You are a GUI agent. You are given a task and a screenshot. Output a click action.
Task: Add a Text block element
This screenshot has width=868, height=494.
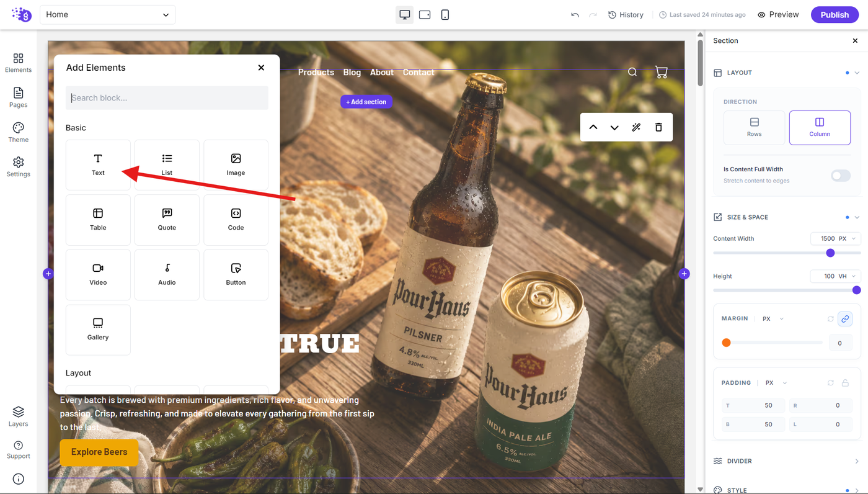(98, 165)
